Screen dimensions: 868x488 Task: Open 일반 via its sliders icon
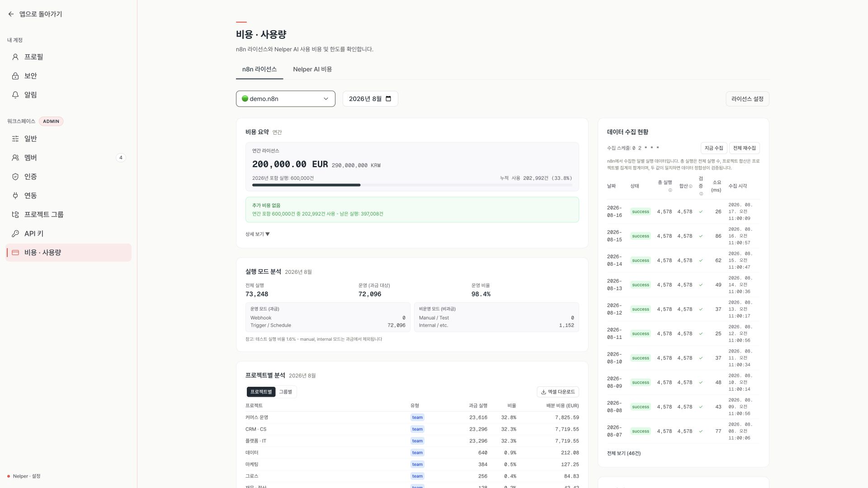point(15,139)
